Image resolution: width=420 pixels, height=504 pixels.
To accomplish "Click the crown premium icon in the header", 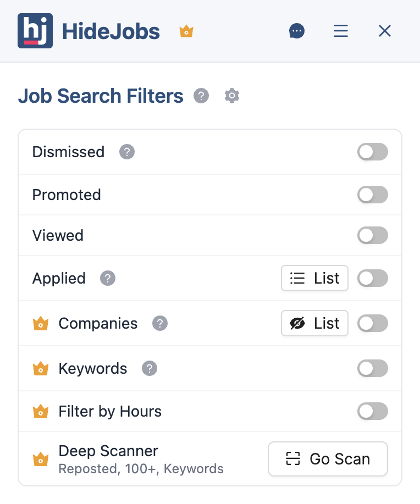I will pos(186,31).
